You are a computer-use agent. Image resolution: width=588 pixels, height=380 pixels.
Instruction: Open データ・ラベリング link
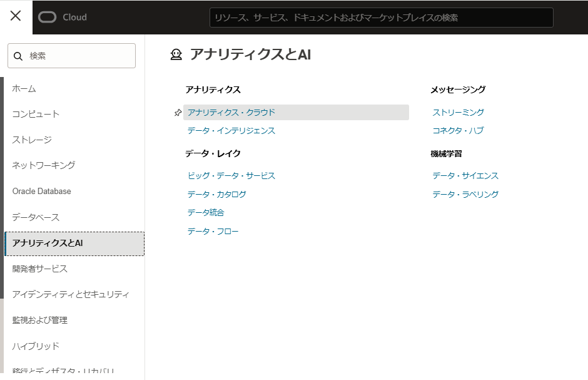point(465,194)
